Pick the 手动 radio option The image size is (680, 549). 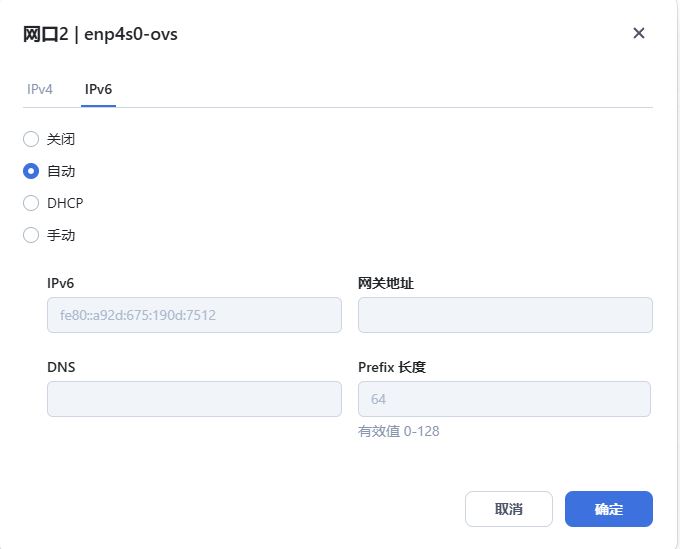pyautogui.click(x=31, y=235)
